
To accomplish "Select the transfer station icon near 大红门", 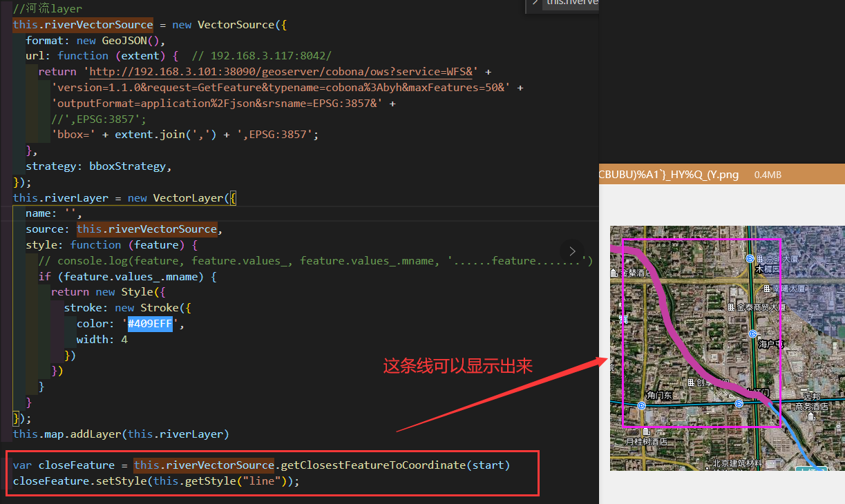I will click(x=738, y=404).
